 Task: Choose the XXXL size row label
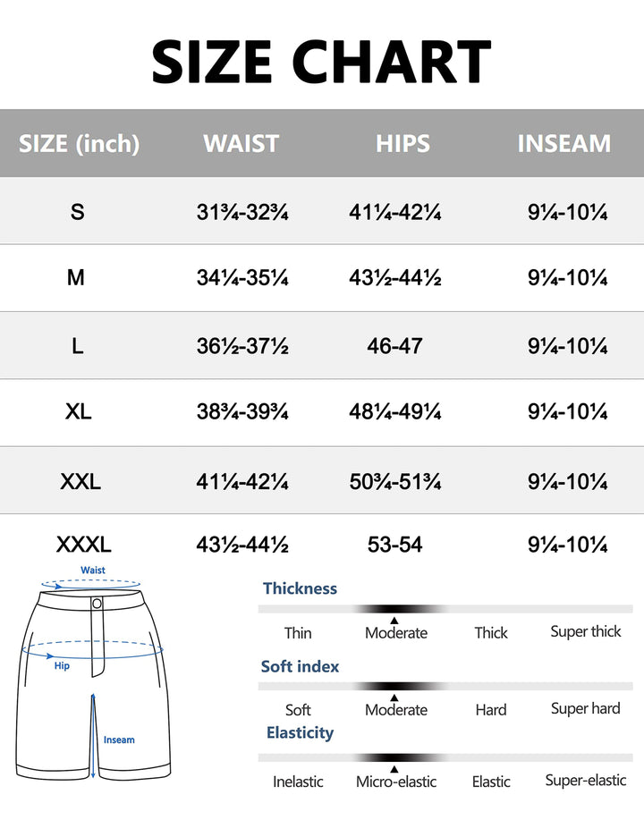click(83, 545)
